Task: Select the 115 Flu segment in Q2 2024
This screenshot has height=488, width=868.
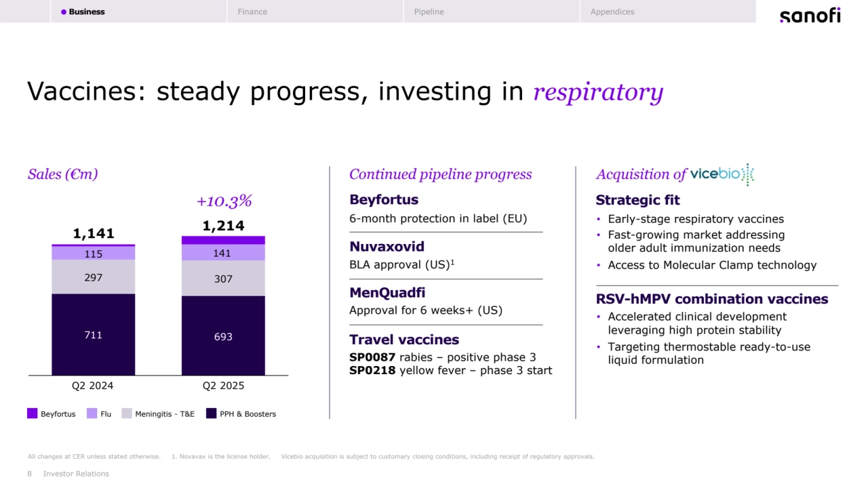Action: point(93,253)
